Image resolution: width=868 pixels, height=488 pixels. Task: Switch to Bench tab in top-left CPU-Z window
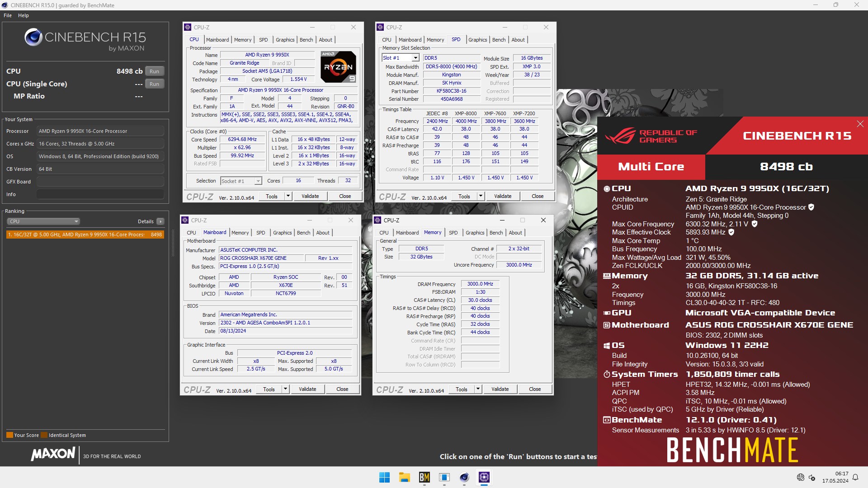pyautogui.click(x=306, y=40)
